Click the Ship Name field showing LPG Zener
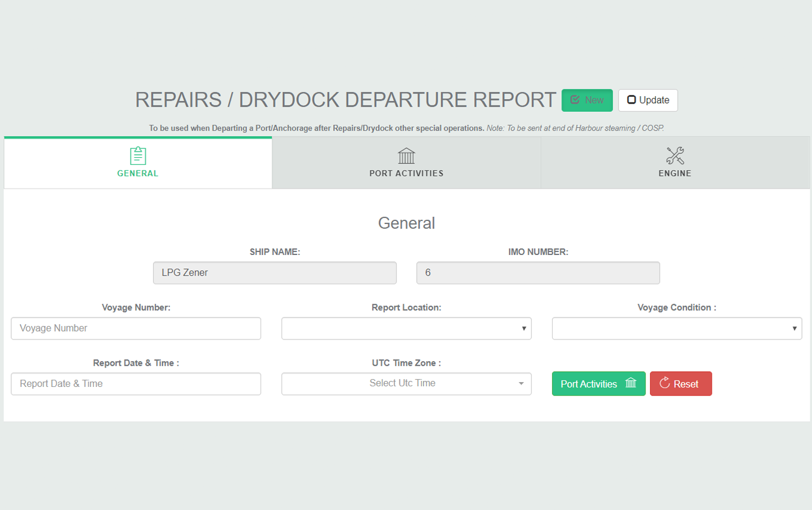 [x=275, y=273]
